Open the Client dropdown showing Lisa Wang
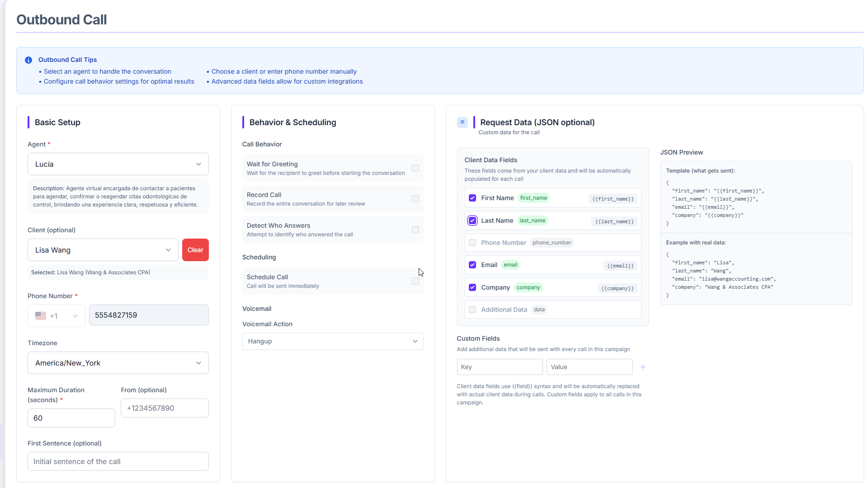868x488 pixels. coord(103,250)
